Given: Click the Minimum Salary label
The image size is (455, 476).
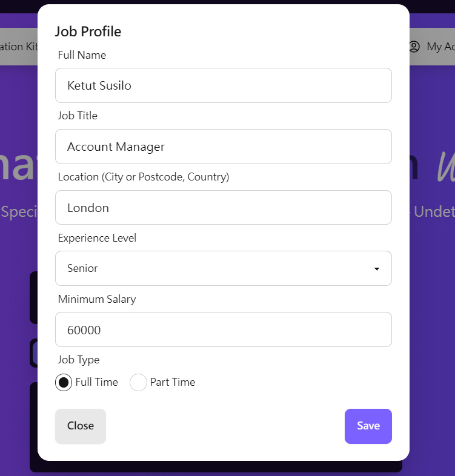Looking at the screenshot, I should tap(97, 299).
